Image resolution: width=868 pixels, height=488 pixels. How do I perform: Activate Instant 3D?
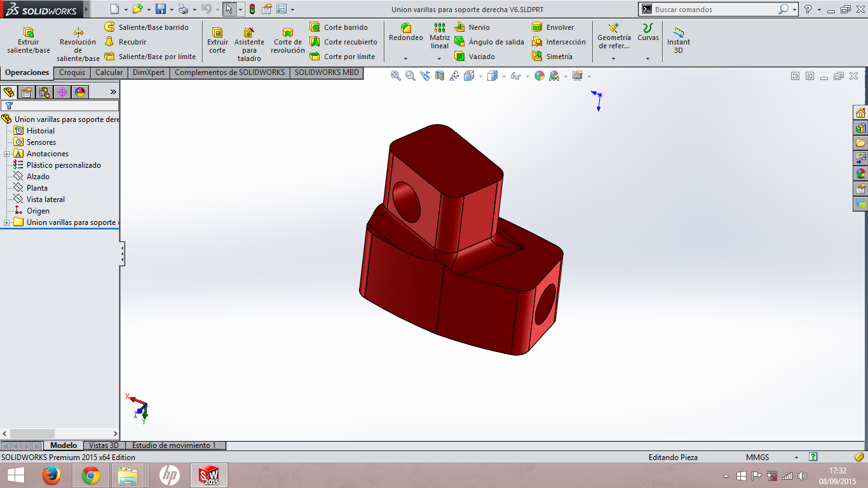(679, 40)
